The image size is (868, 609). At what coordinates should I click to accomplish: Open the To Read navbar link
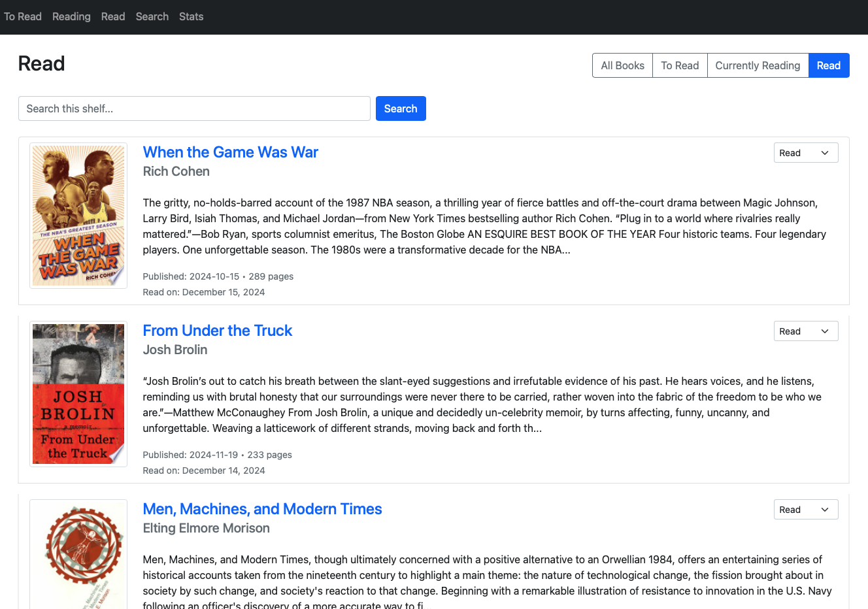[x=23, y=16]
